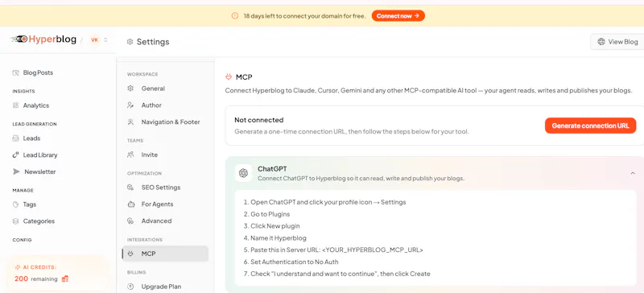This screenshot has width=644, height=293.
Task: Click the Leads inbox icon
Action: point(15,138)
